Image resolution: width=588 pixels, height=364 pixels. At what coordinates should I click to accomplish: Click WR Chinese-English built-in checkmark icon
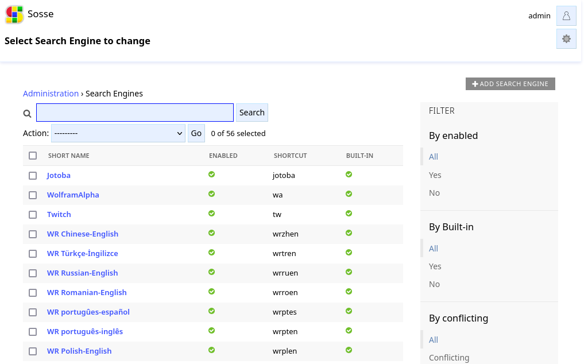(349, 233)
